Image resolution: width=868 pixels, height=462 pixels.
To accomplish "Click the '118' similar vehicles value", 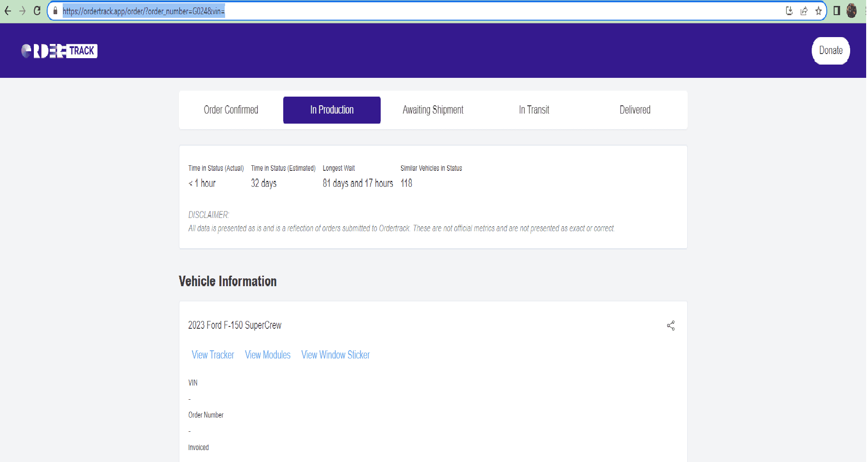I will point(406,183).
